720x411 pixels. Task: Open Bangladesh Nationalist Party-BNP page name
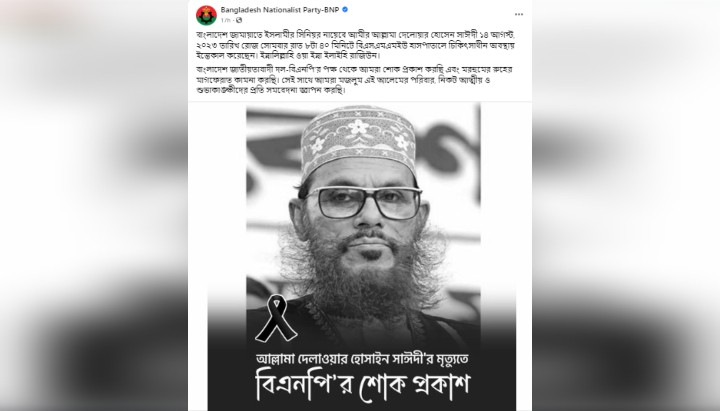[x=280, y=10]
